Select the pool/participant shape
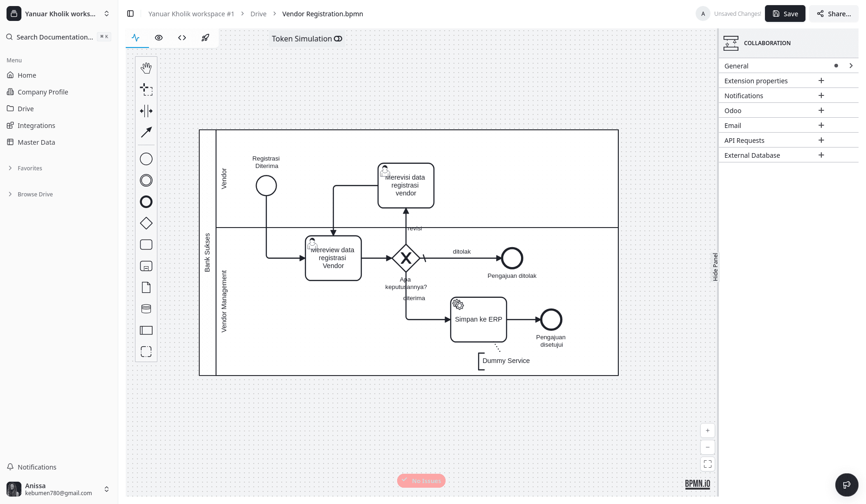This screenshot has width=866, height=504. pyautogui.click(x=146, y=330)
